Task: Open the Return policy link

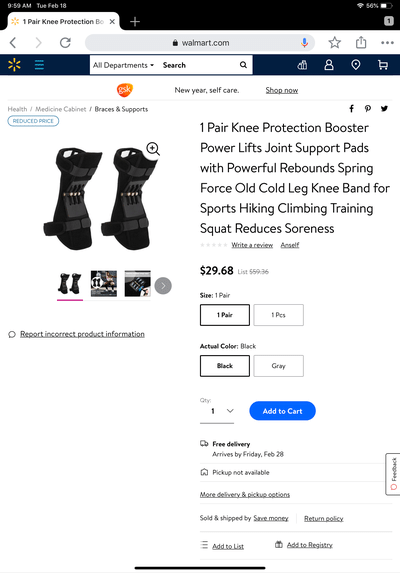Action: 324,518
